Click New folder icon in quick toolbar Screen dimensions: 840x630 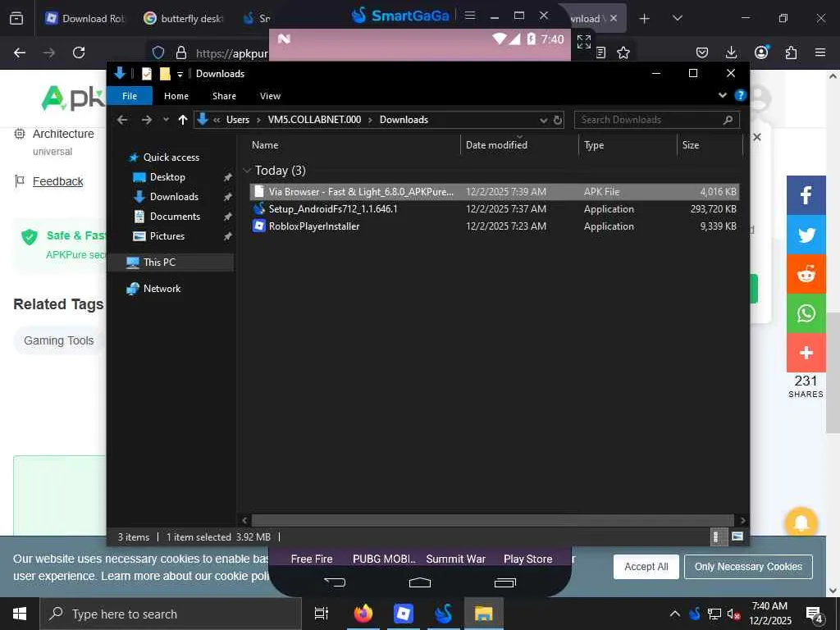coord(165,74)
